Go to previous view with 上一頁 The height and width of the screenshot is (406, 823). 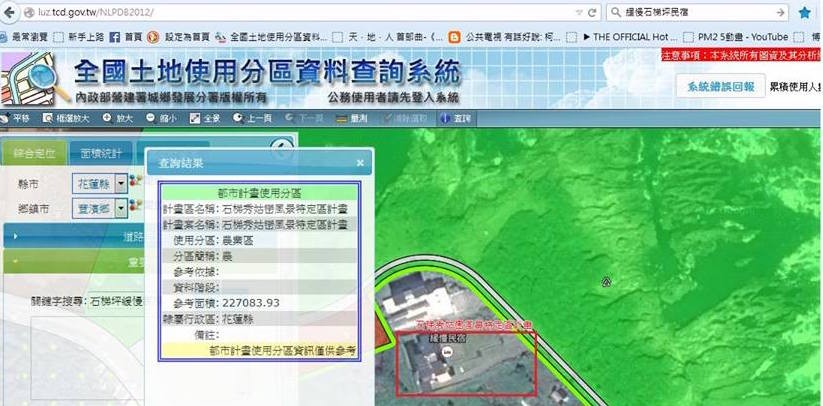252,118
